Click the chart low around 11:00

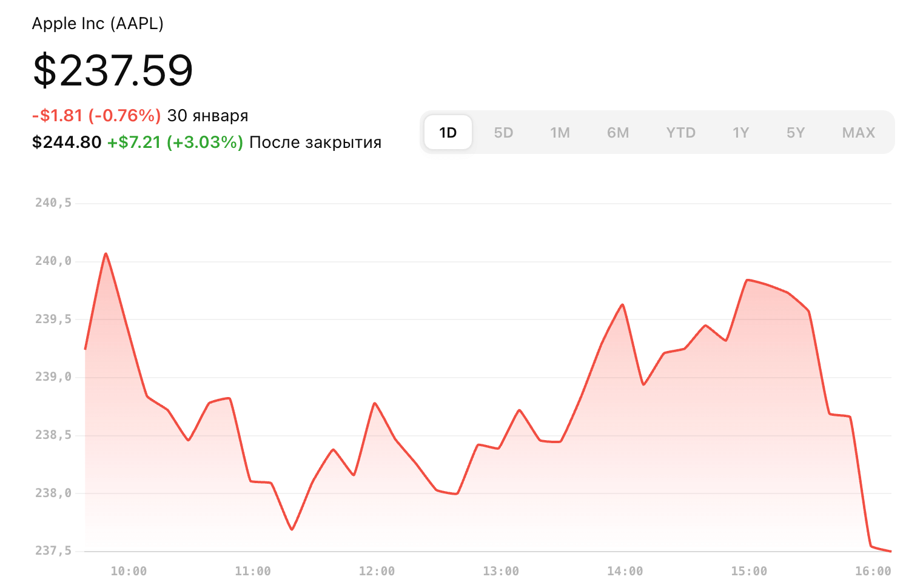[292, 529]
